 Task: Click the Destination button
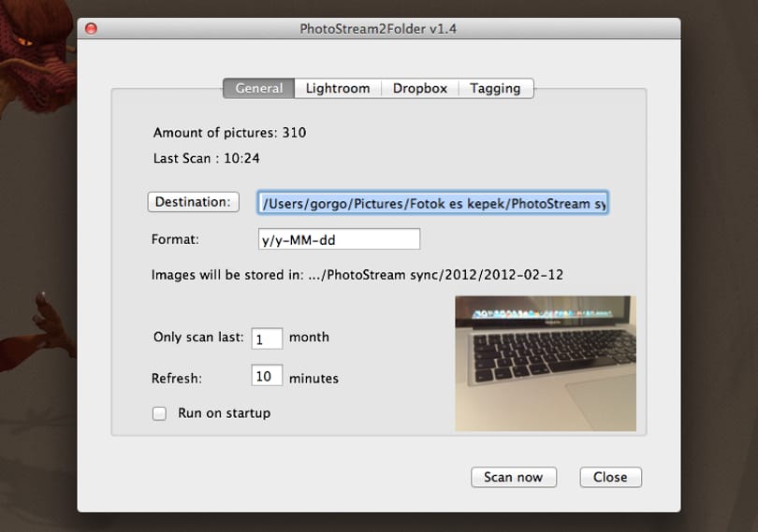click(x=194, y=202)
